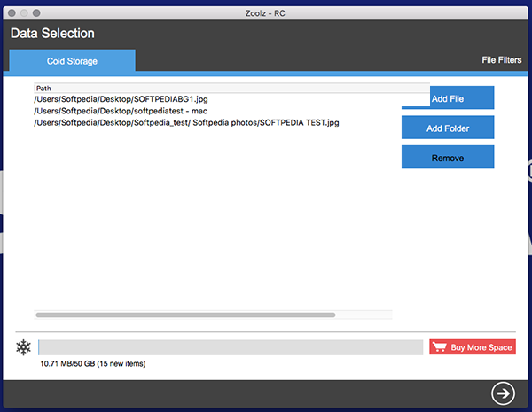Click the storage usage progress bar
This screenshot has width=532, height=412.
click(x=231, y=347)
